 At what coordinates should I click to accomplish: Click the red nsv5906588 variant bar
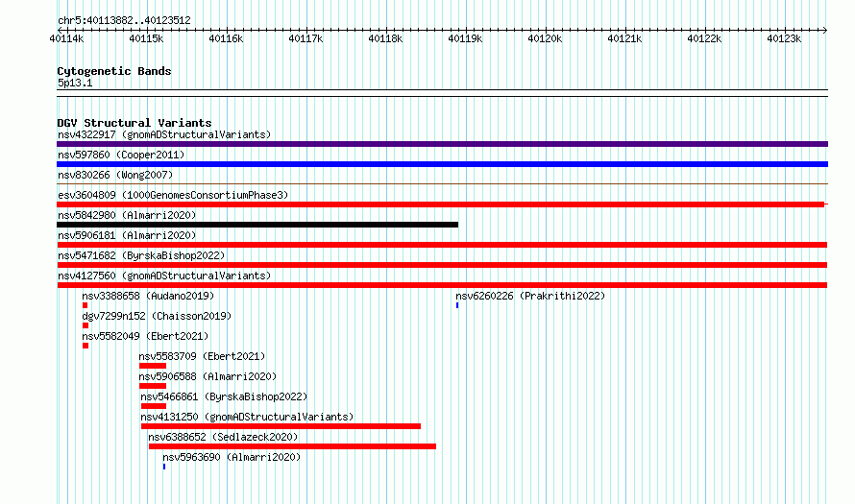(x=153, y=386)
